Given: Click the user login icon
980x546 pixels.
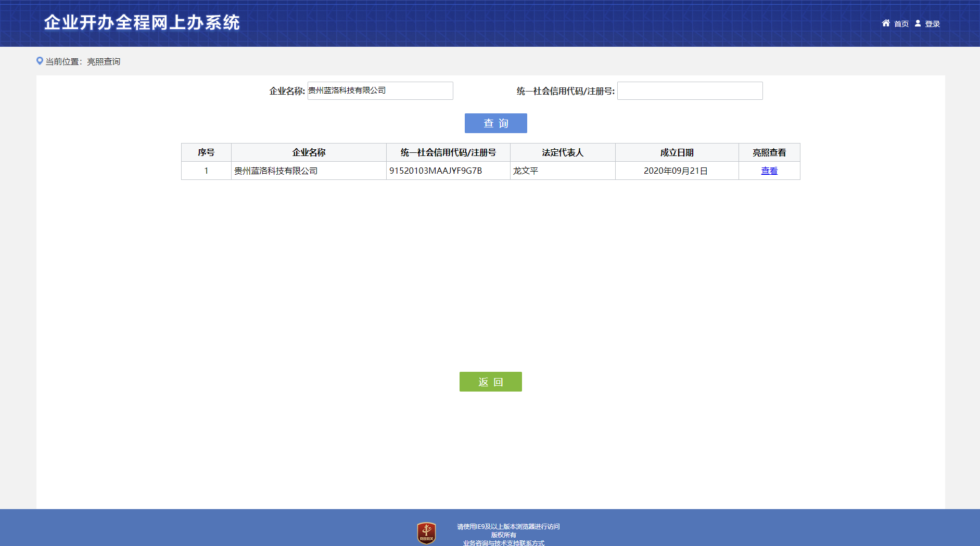Looking at the screenshot, I should coord(918,23).
